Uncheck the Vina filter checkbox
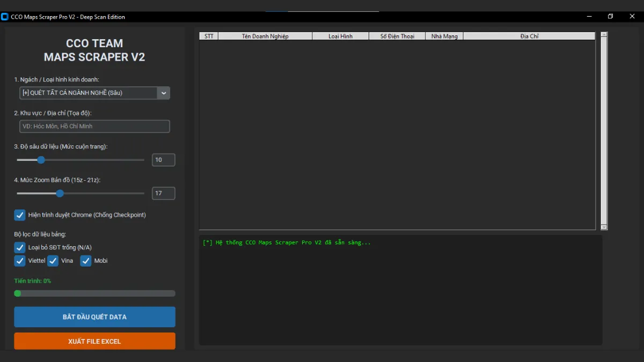The image size is (644, 362). click(53, 261)
